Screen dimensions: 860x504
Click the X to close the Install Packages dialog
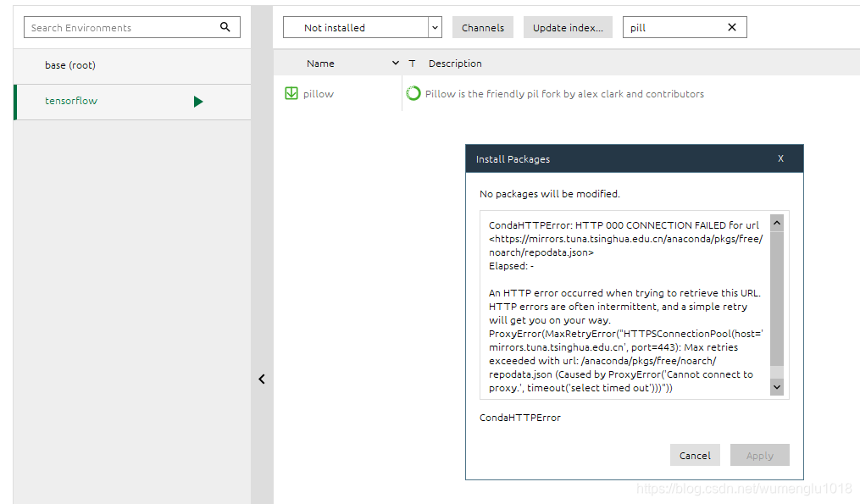tap(780, 158)
